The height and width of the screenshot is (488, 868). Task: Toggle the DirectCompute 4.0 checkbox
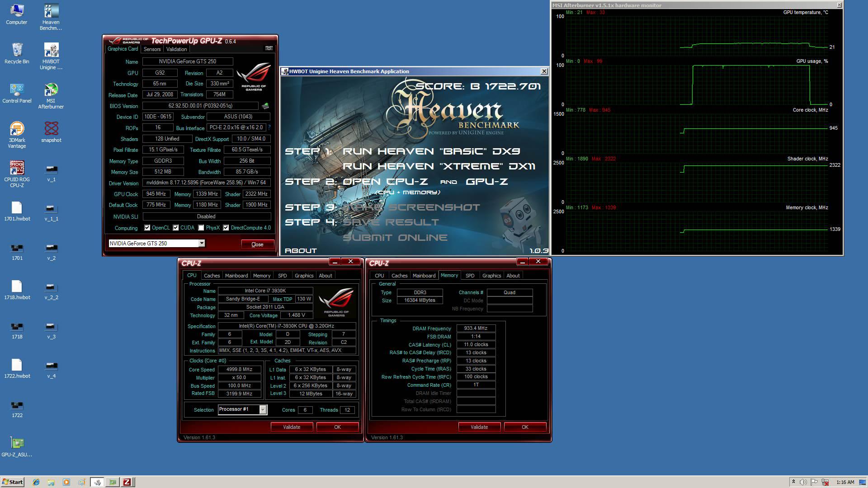pyautogui.click(x=226, y=228)
